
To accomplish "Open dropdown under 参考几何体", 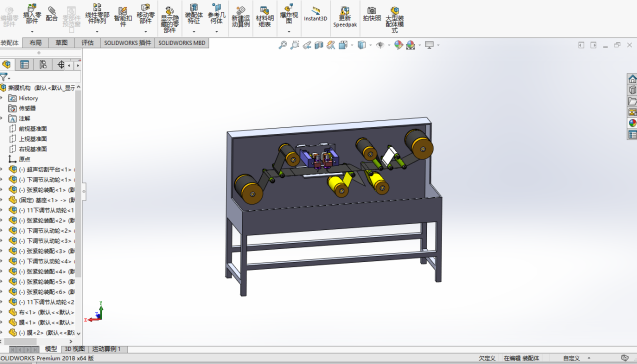I will [217, 31].
